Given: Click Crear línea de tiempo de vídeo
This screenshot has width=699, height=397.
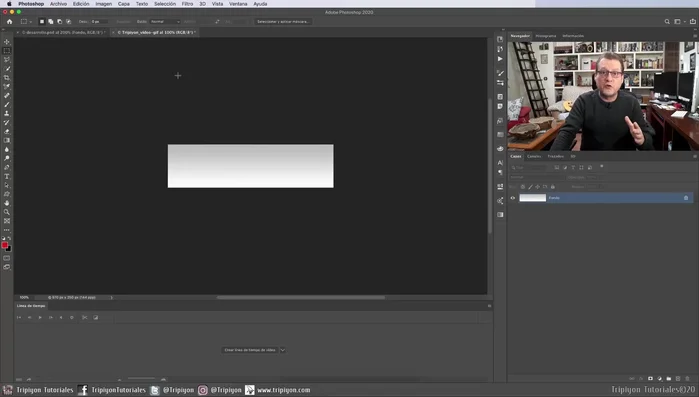Looking at the screenshot, I should (250, 350).
